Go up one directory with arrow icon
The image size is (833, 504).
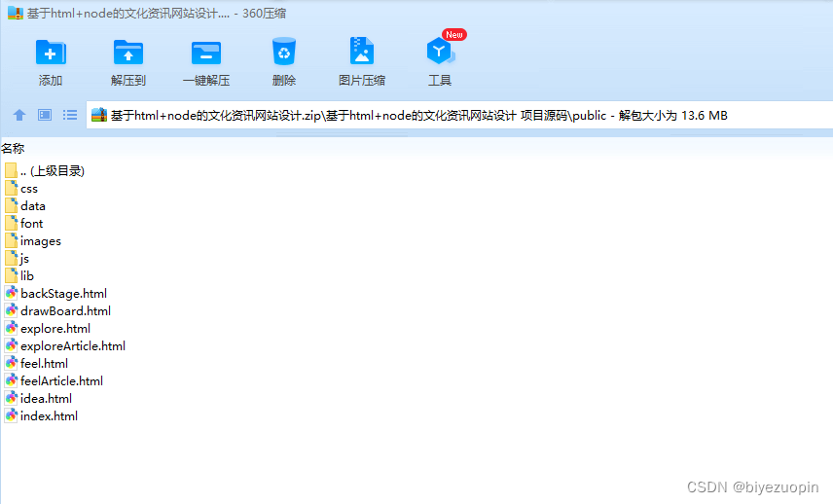pyautogui.click(x=19, y=115)
